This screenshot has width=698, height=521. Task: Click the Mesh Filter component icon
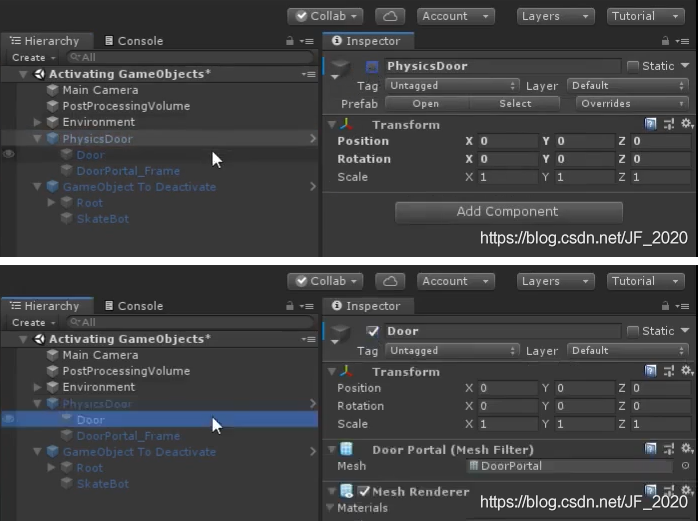point(346,449)
